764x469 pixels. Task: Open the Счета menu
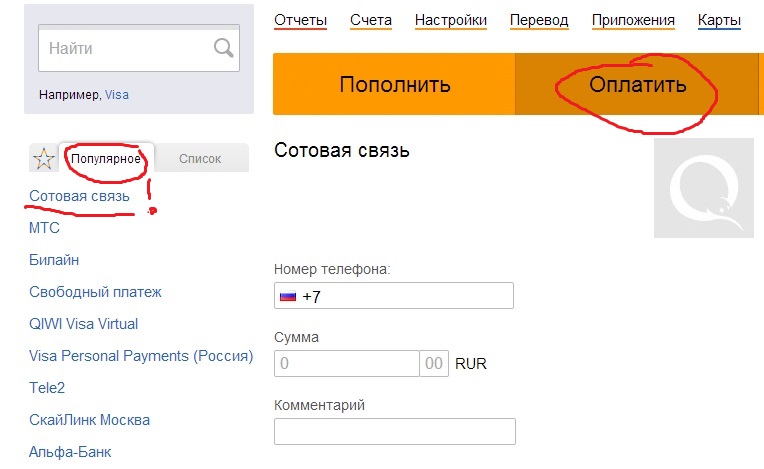click(x=371, y=20)
